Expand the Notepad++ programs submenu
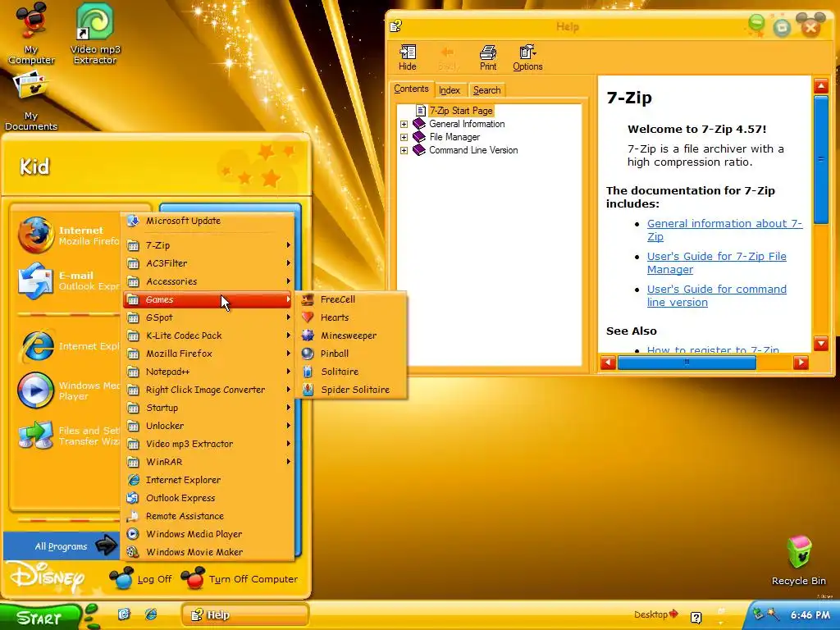Viewport: 840px width, 630px height. click(209, 372)
